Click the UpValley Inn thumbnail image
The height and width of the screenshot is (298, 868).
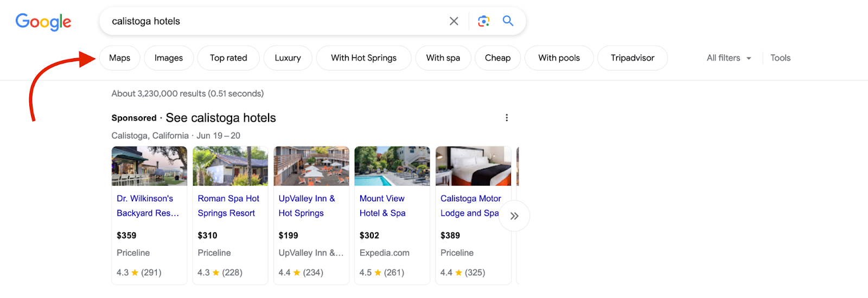(x=311, y=166)
